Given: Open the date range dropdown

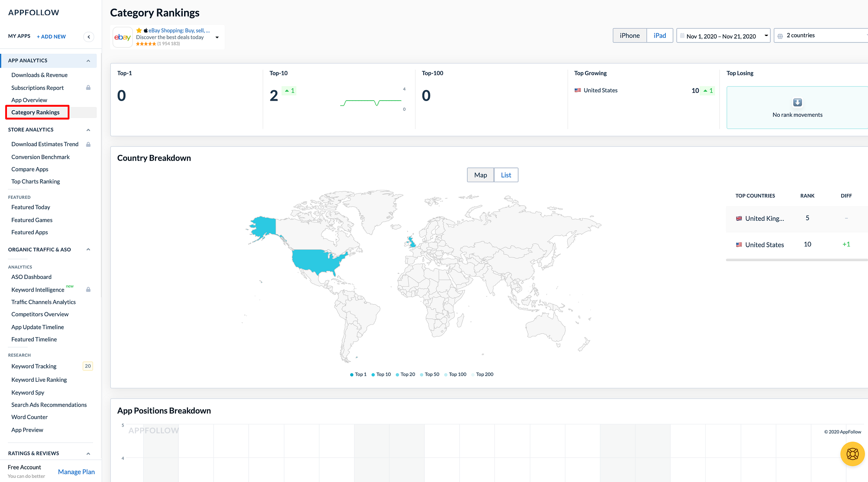Looking at the screenshot, I should (x=723, y=36).
